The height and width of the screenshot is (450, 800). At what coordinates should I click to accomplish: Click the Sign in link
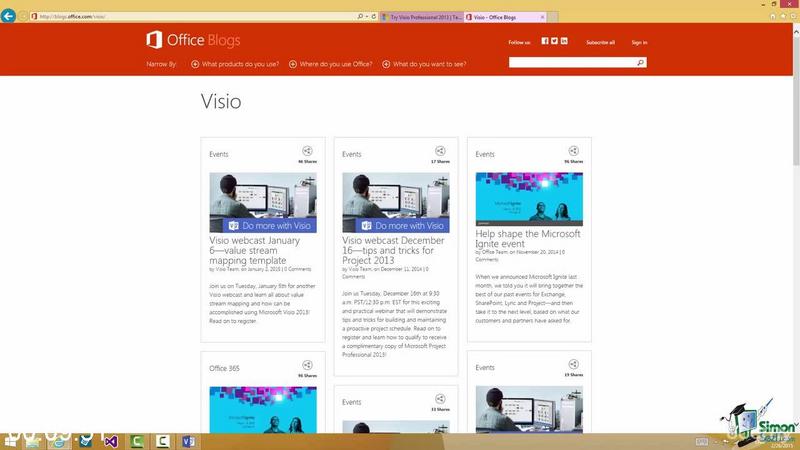tap(639, 42)
